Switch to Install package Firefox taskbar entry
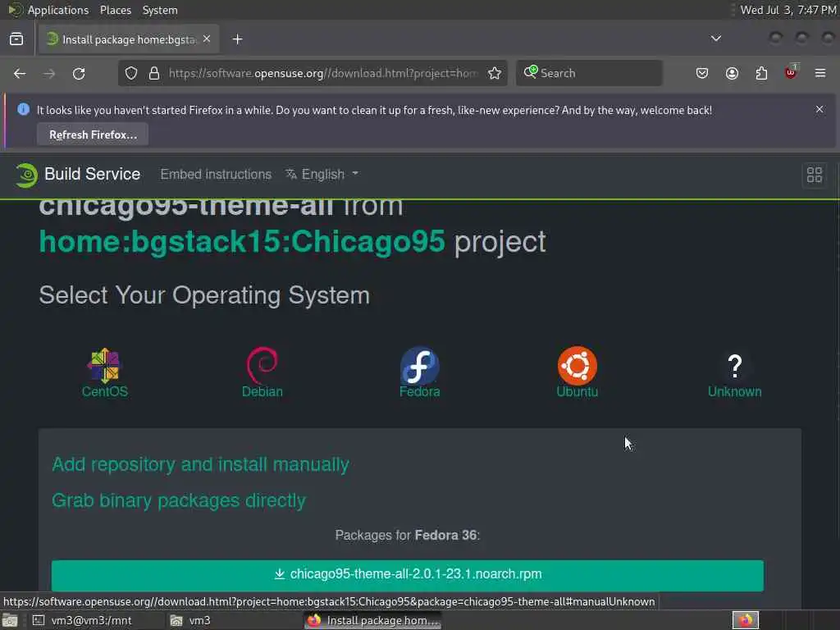The width and height of the screenshot is (840, 630). click(374, 620)
